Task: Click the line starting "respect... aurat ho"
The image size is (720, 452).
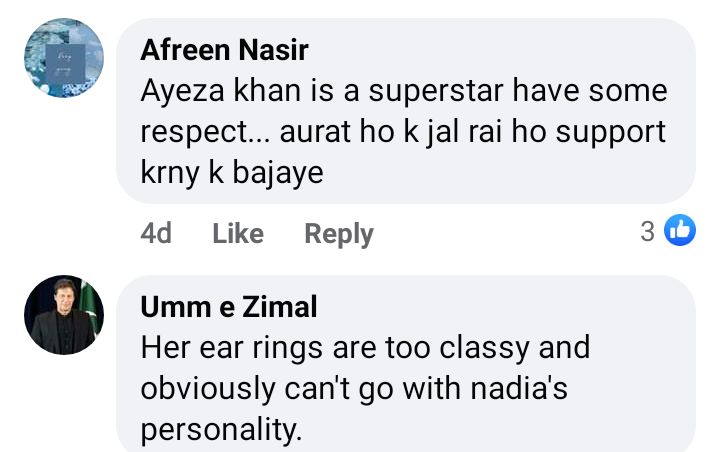Action: point(403,132)
